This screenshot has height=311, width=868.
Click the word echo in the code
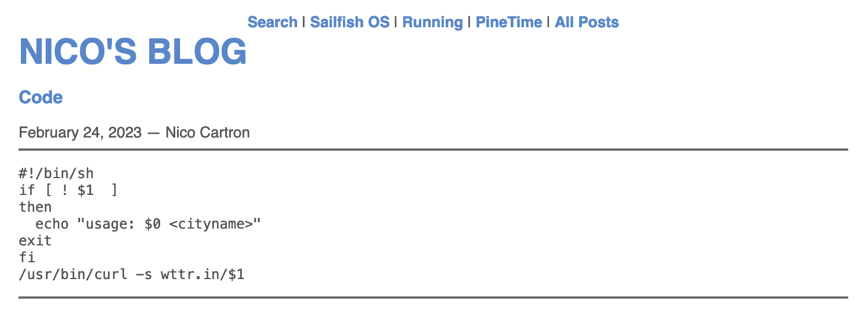[x=52, y=223]
